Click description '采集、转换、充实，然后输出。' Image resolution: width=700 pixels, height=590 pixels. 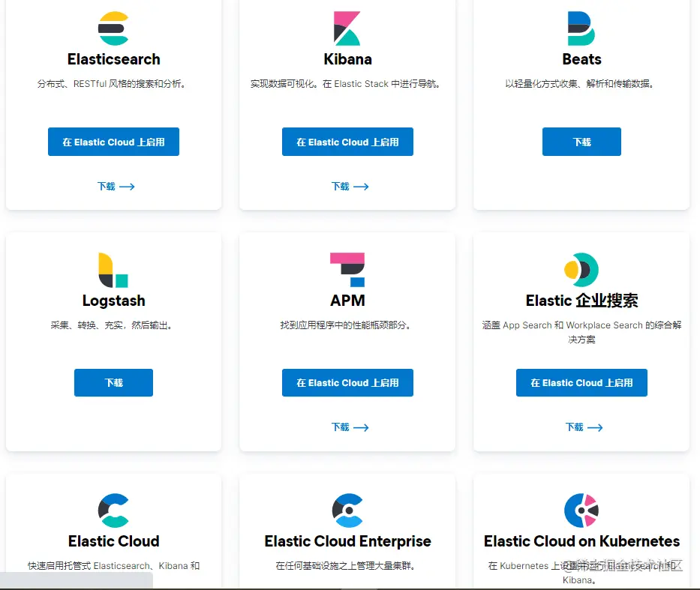pos(112,325)
